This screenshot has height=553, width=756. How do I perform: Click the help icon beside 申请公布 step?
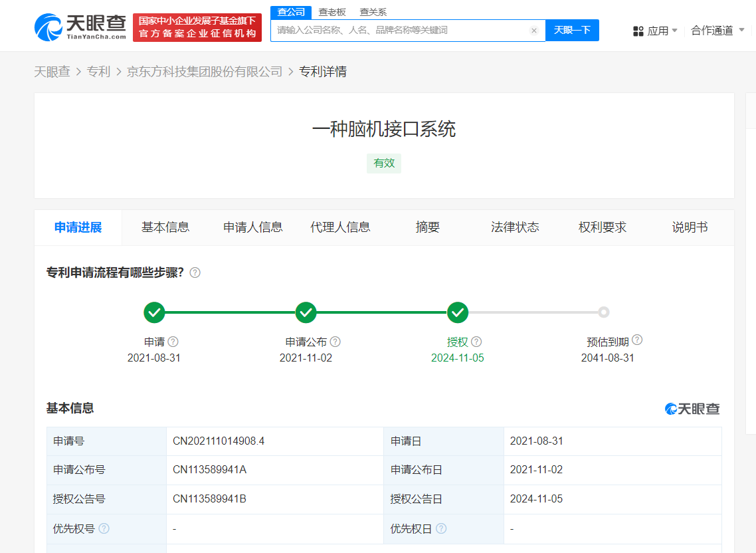pos(335,342)
